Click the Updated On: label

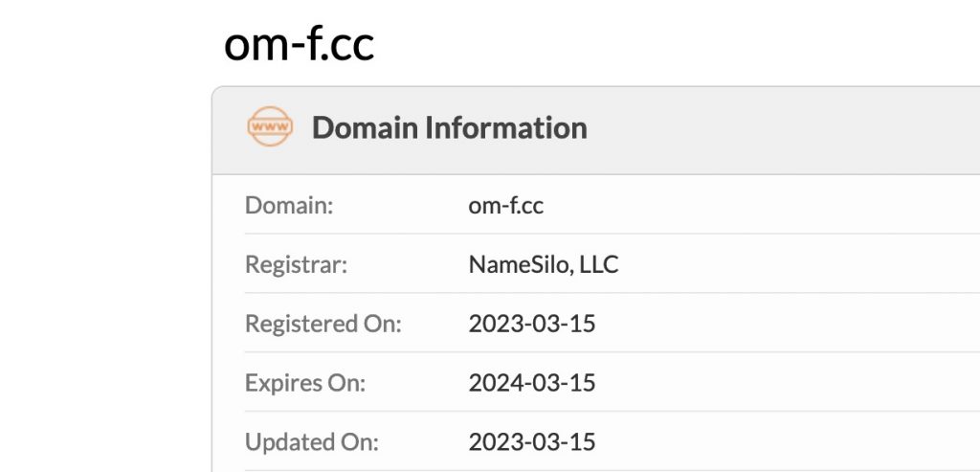click(x=312, y=442)
